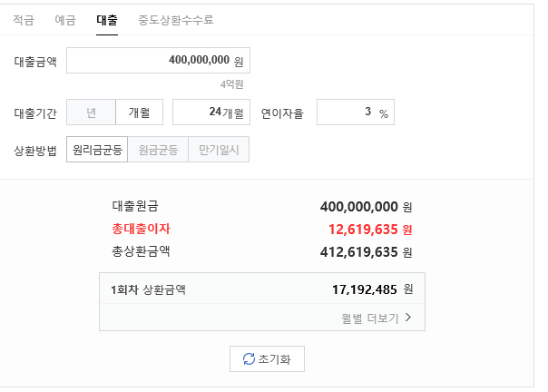Click the 초기화 reset button
Viewport: 548px width, 392px height.
267,359
